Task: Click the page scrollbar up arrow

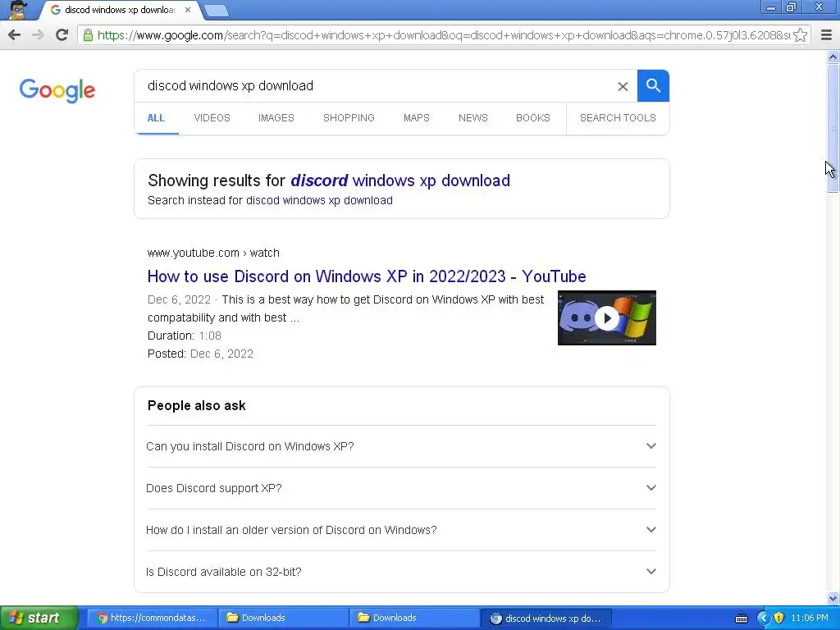Action: 833,57
